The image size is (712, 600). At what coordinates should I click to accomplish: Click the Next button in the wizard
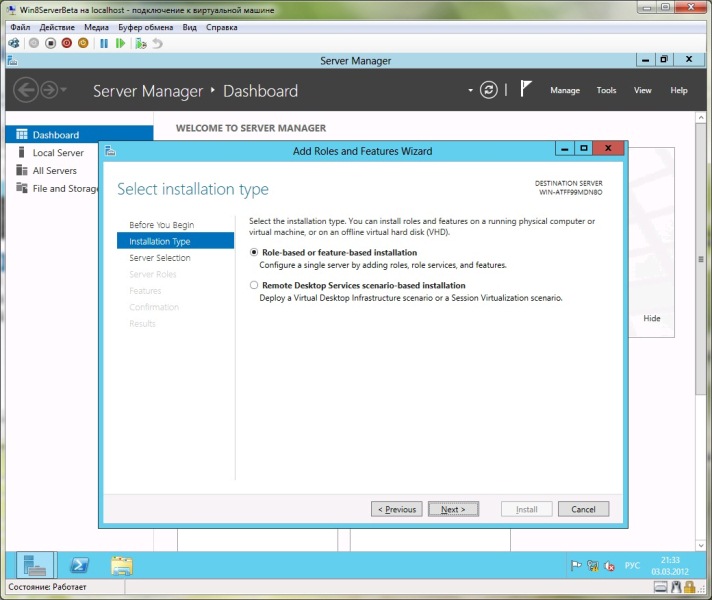[453, 509]
